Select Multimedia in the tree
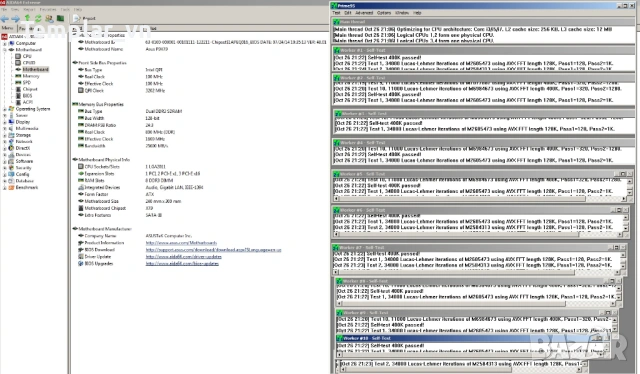 [x=27, y=129]
